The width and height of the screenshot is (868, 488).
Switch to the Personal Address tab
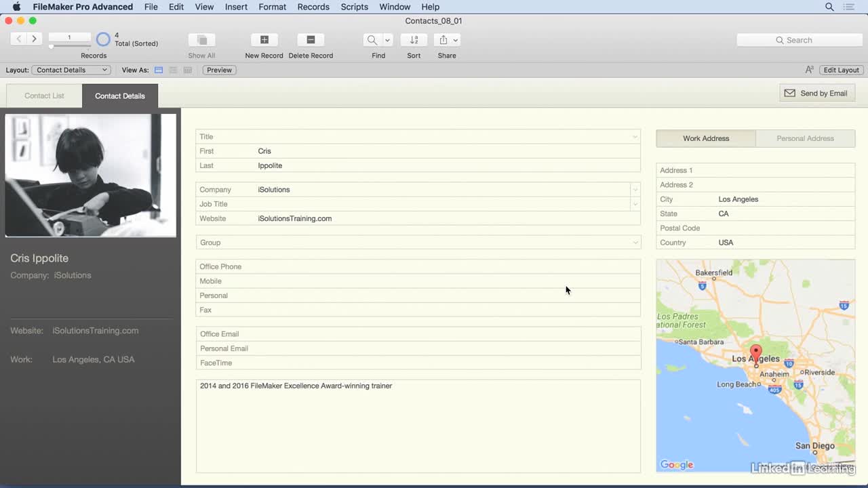pyautogui.click(x=805, y=138)
